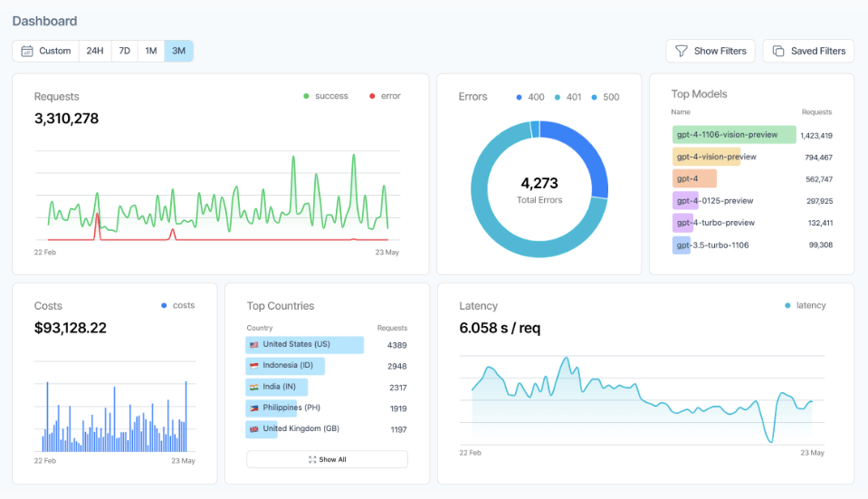Toggle the error series in Requests legend
Viewport: 868px width, 499px height.
385,96
